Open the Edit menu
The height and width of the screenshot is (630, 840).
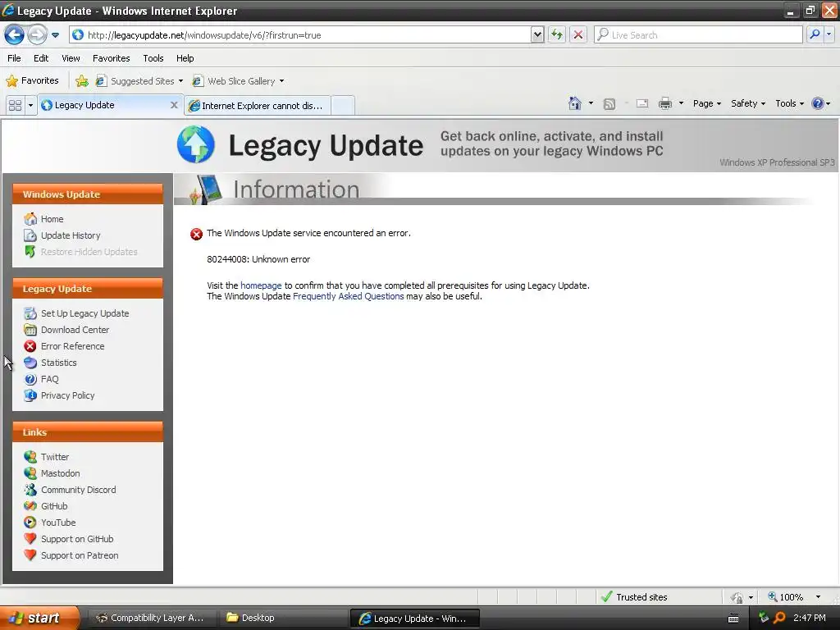41,58
